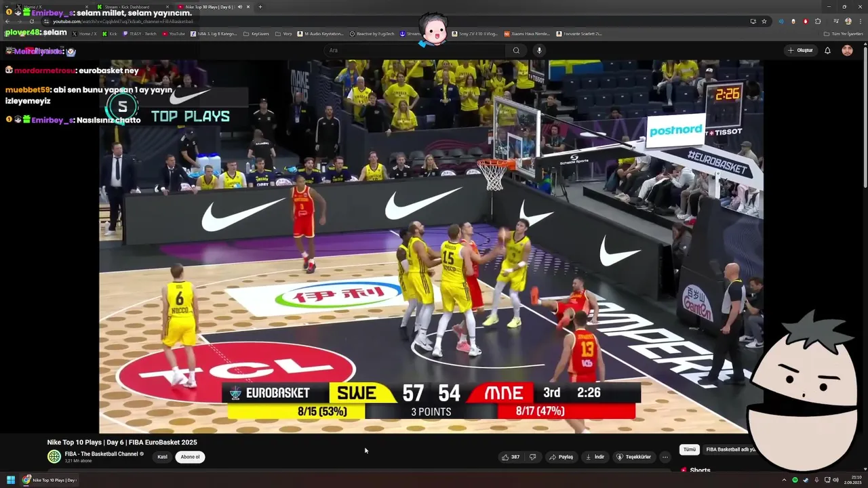Open the YouTube account avatar menu
This screenshot has width=868, height=488.
(847, 50)
